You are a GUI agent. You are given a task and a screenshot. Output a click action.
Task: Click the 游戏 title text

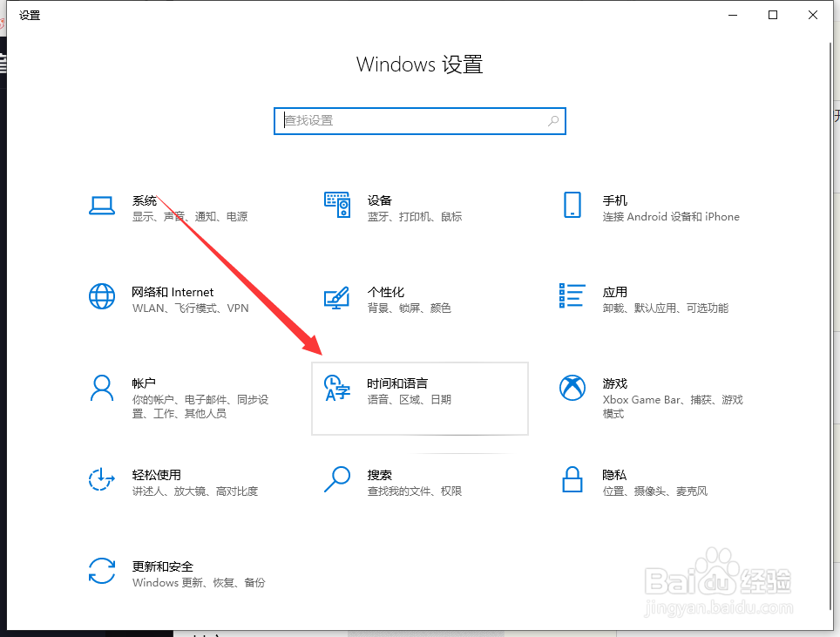[614, 383]
